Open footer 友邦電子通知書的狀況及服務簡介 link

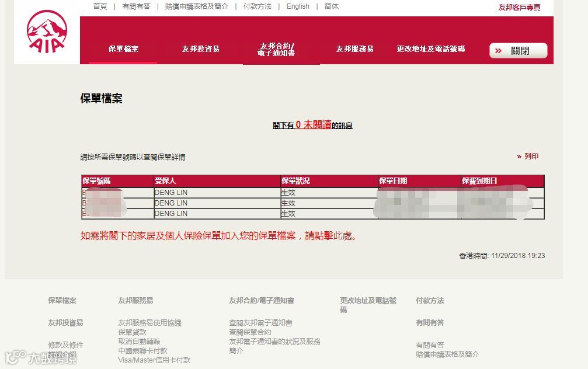point(275,346)
